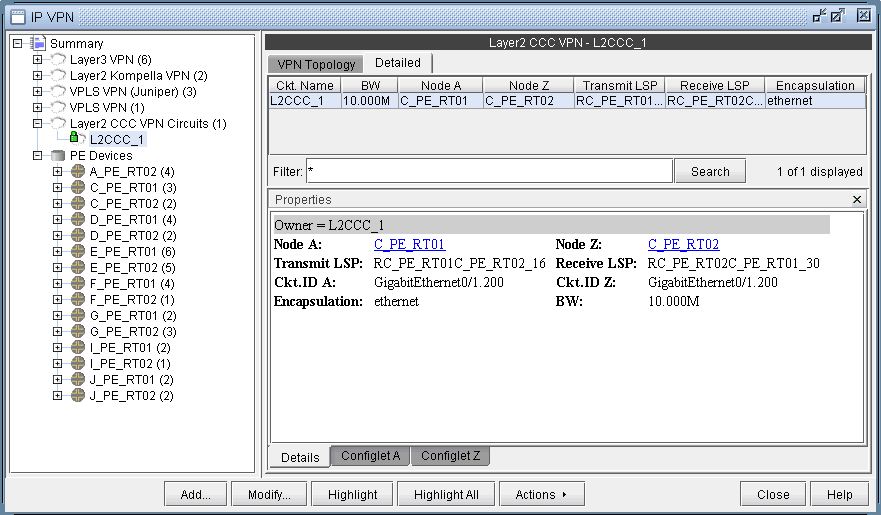Expand the E_PE_RT01 (6) device node
The width and height of the screenshot is (881, 515).
click(x=57, y=252)
